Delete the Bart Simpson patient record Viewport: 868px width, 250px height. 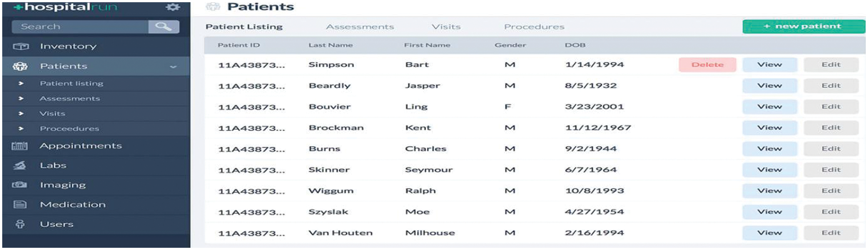point(707,65)
